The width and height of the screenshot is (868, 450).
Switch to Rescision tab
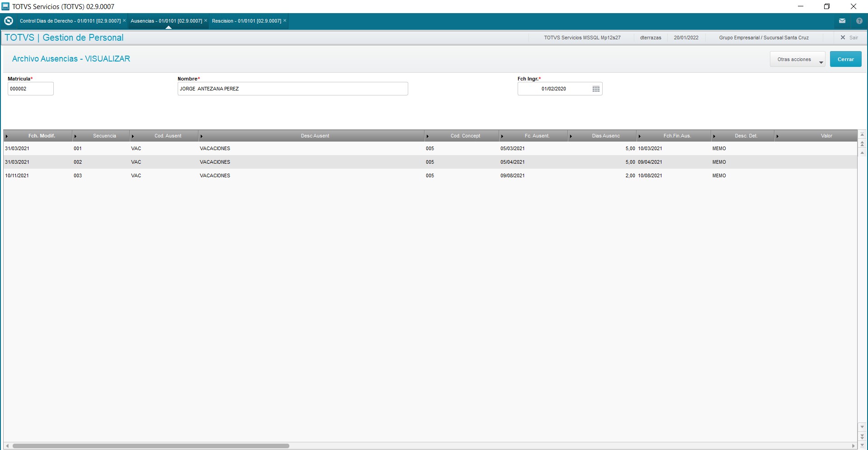pyautogui.click(x=246, y=21)
